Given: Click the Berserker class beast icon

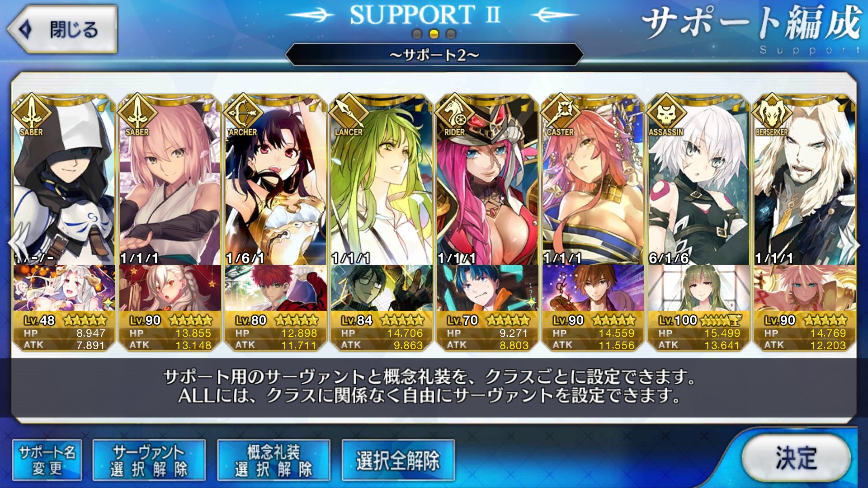Looking at the screenshot, I should click(x=772, y=113).
